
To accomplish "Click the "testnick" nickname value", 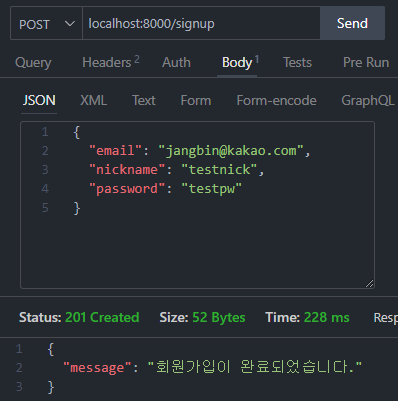I will 219,170.
